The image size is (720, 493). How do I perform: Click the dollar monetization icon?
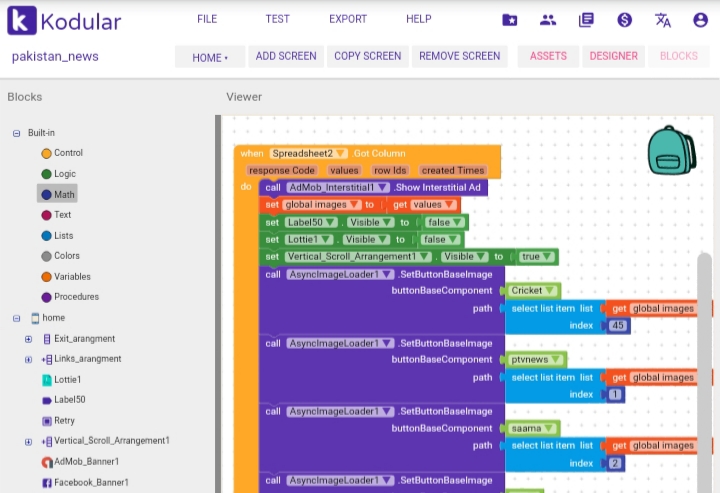pyautogui.click(x=624, y=20)
